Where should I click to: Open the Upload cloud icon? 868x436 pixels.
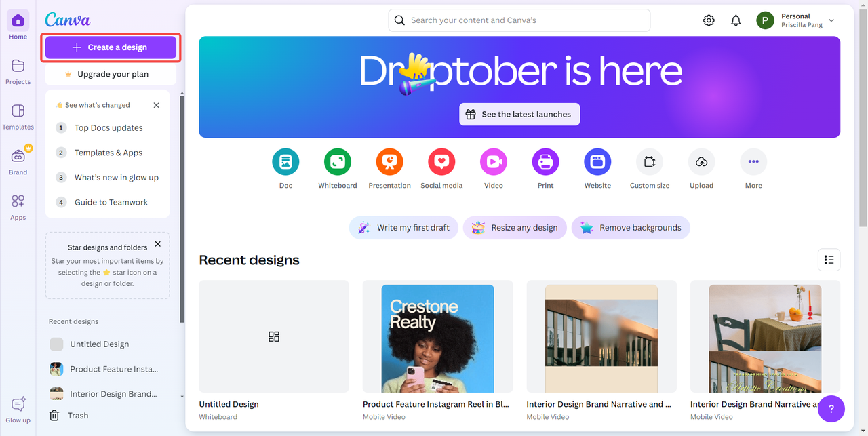point(702,162)
